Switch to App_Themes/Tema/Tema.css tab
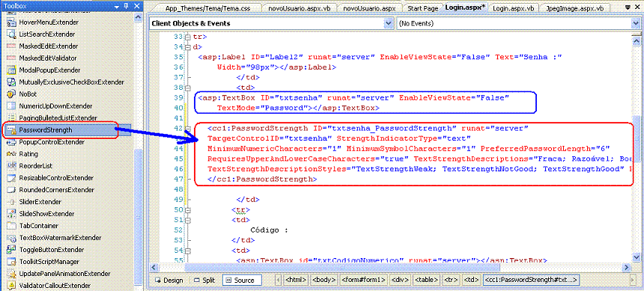644x291 pixels. point(207,9)
